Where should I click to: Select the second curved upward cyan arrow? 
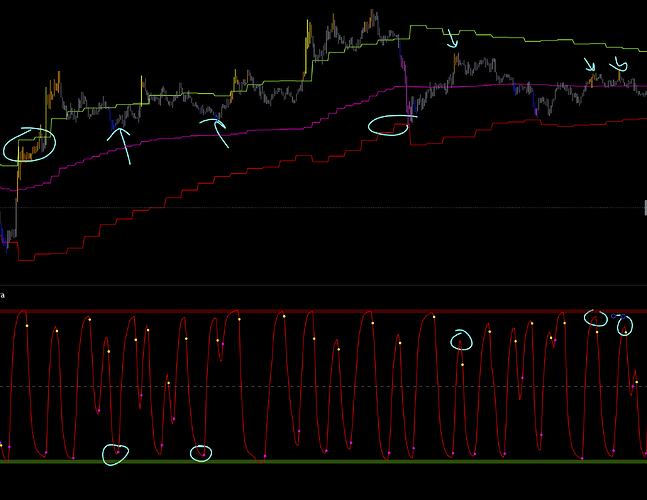217,131
